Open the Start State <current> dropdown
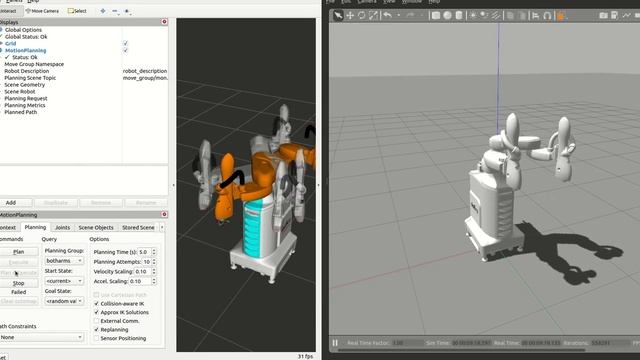 (x=64, y=281)
